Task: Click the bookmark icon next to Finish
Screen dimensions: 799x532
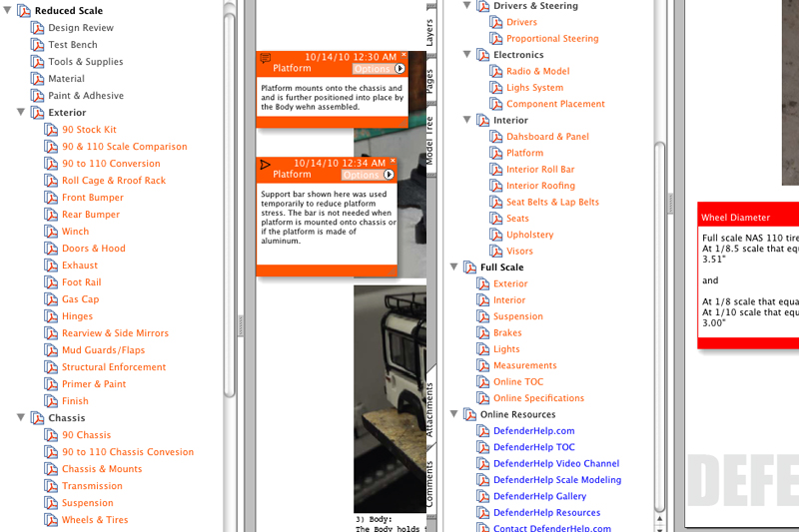Action: (51, 401)
